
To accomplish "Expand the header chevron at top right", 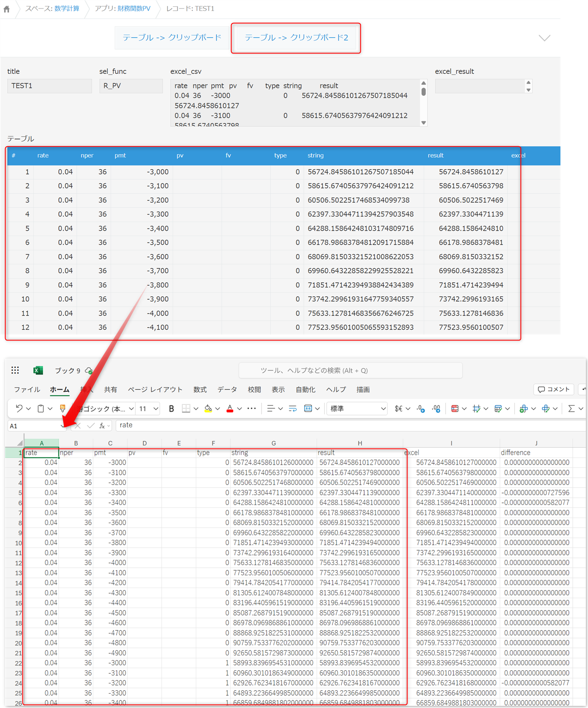I will pyautogui.click(x=544, y=38).
